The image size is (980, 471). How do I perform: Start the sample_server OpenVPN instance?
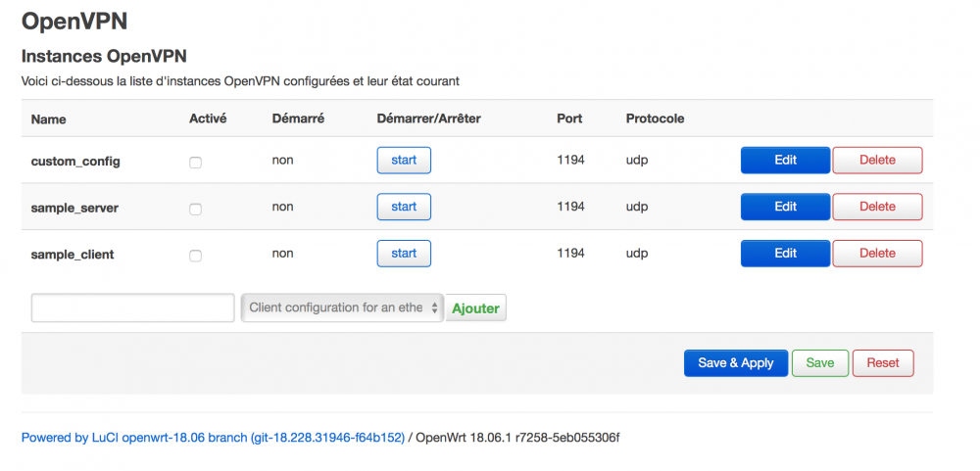pos(404,207)
